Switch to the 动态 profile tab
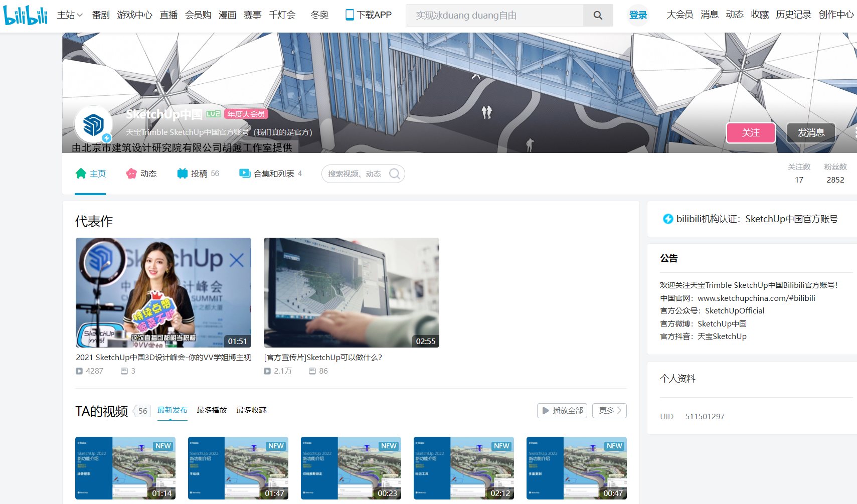This screenshot has width=857, height=504. coord(141,174)
